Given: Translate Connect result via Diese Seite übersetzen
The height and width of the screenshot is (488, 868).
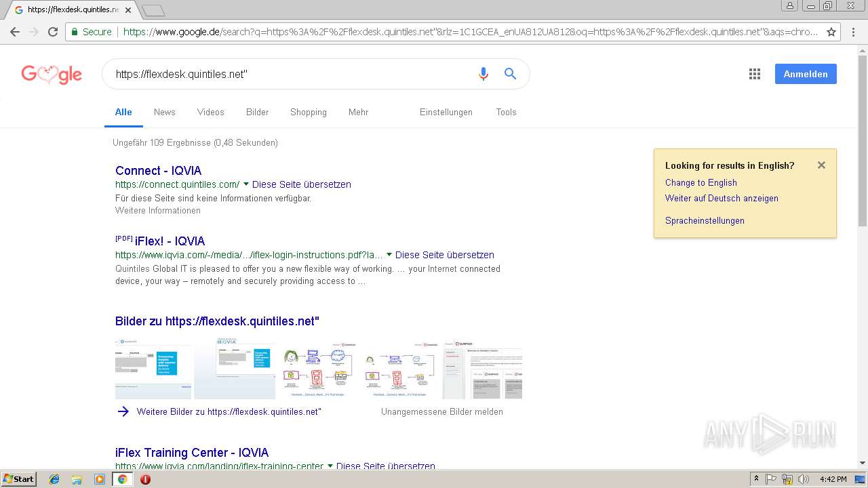Looking at the screenshot, I should click(302, 184).
